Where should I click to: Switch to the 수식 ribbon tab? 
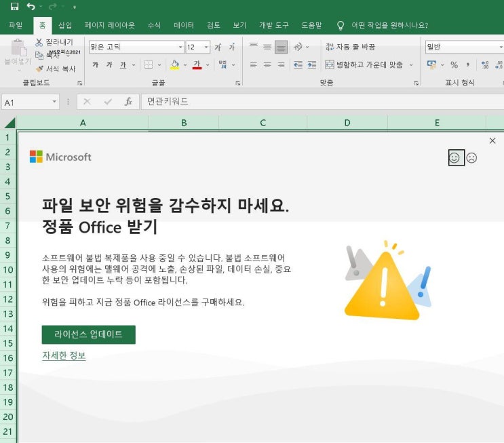point(154,25)
